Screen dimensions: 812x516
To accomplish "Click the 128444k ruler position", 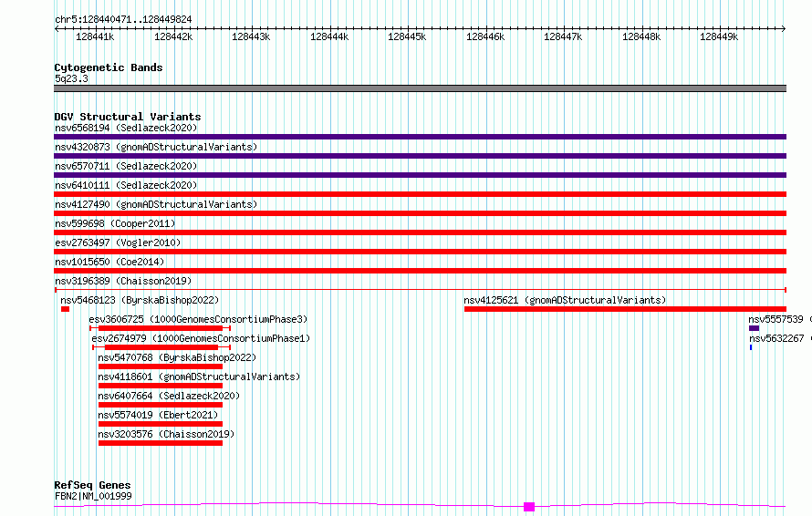I will point(328,36).
